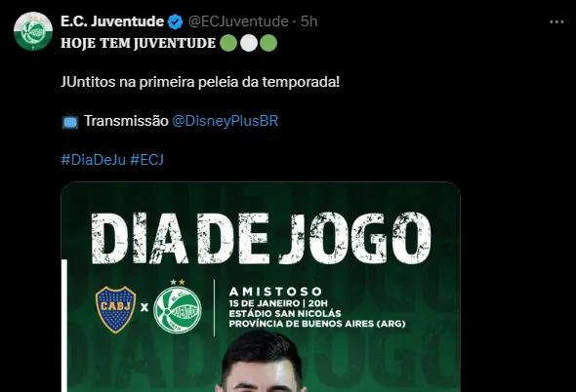576x392 pixels.
Task: Click the JUntitos na primeira peleia text
Action: (200, 82)
